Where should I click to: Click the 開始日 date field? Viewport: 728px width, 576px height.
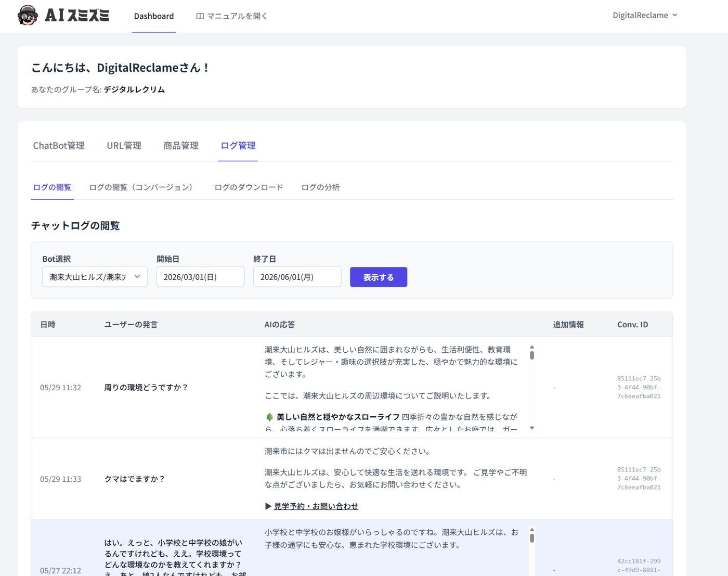[200, 277]
